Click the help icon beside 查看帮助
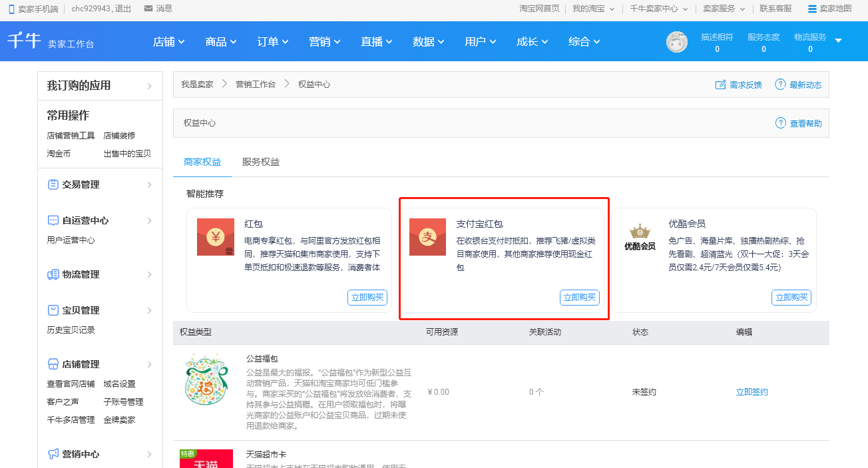This screenshot has width=868, height=468. pos(781,123)
